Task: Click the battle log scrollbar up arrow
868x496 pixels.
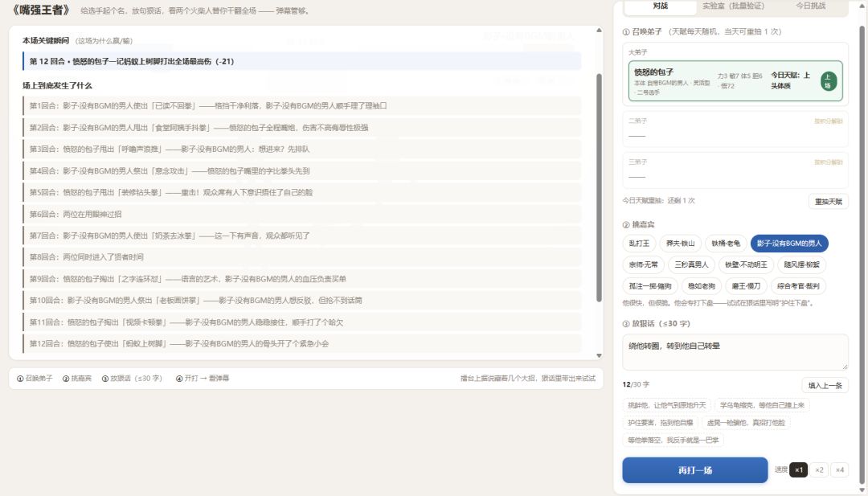Action: click(x=599, y=30)
